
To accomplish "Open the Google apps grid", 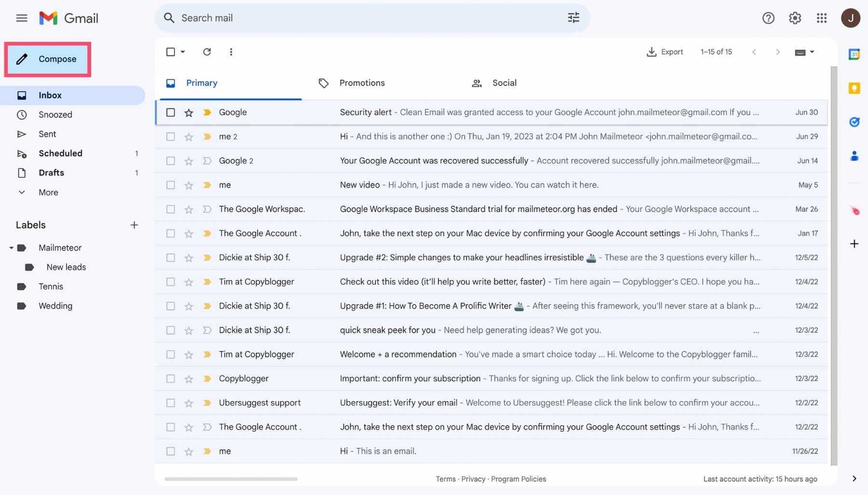I will [x=822, y=18].
